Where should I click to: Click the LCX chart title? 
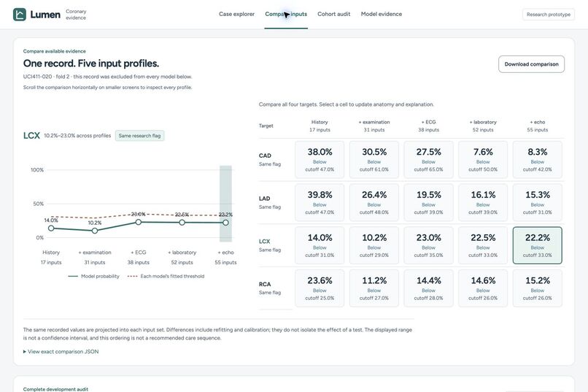(x=31, y=136)
